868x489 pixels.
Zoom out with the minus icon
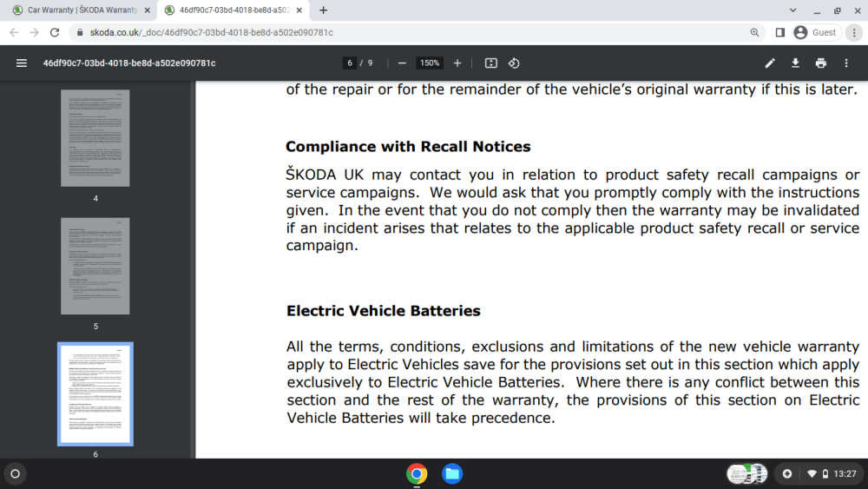click(x=403, y=63)
